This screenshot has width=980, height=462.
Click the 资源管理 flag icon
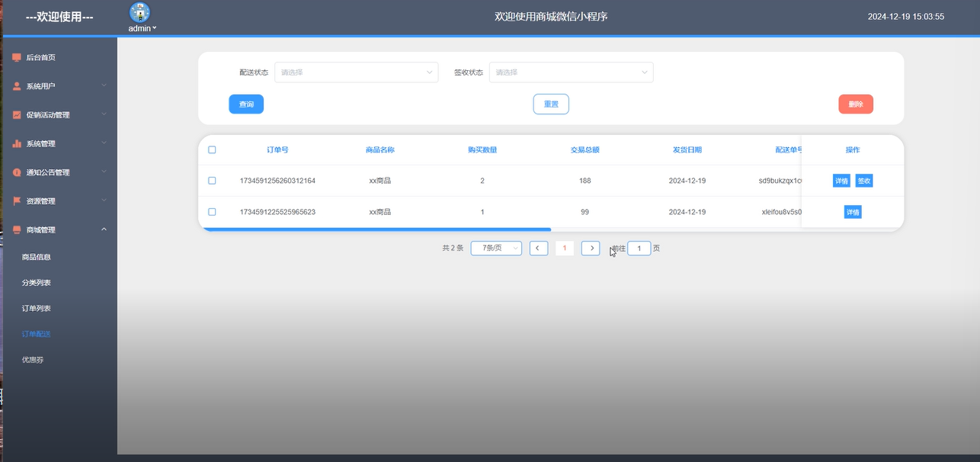coord(17,201)
